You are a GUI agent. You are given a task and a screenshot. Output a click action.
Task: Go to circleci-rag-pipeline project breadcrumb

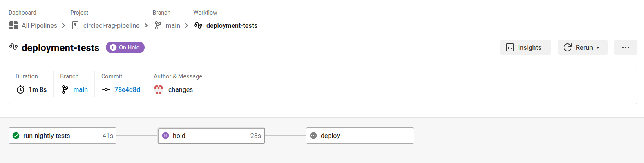pyautogui.click(x=111, y=25)
